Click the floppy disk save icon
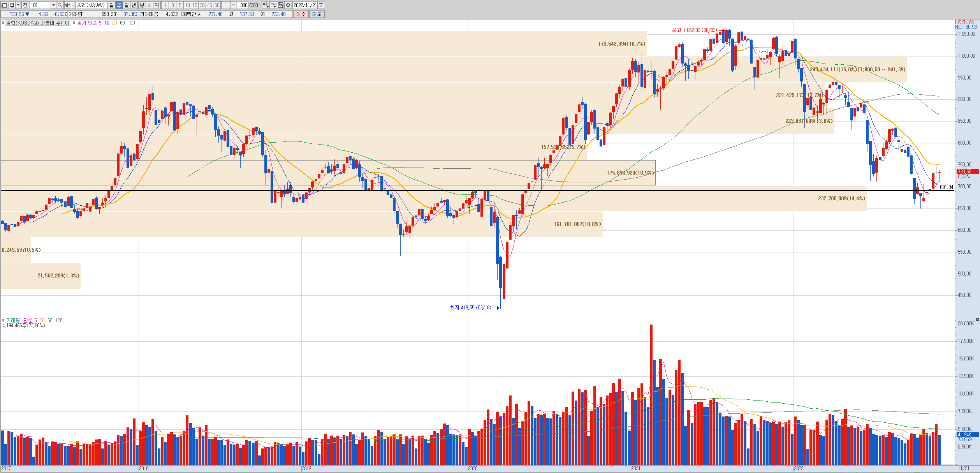Image resolution: width=980 pixels, height=473 pixels. point(280,5)
